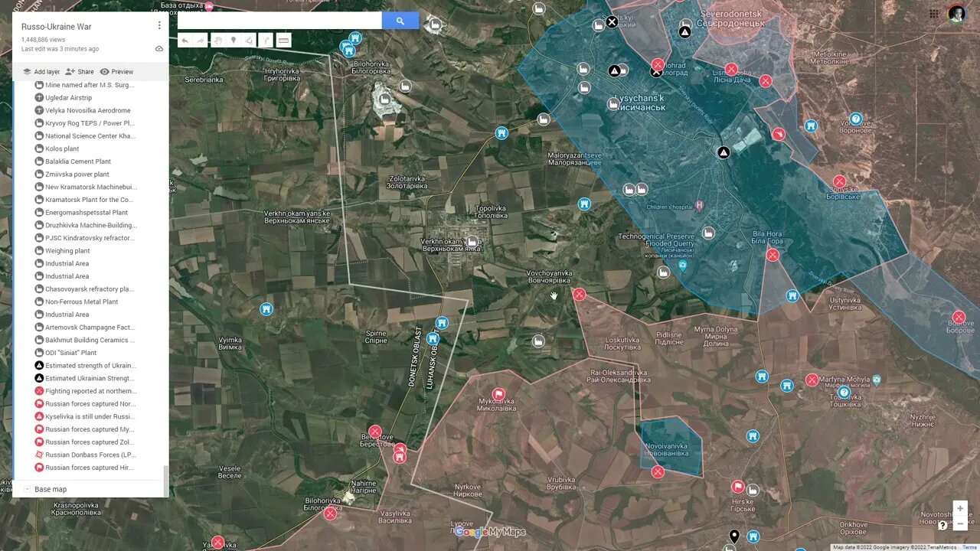Viewport: 980px width, 551px height.
Task: Select the Add marker pin tool
Action: pyautogui.click(x=234, y=41)
